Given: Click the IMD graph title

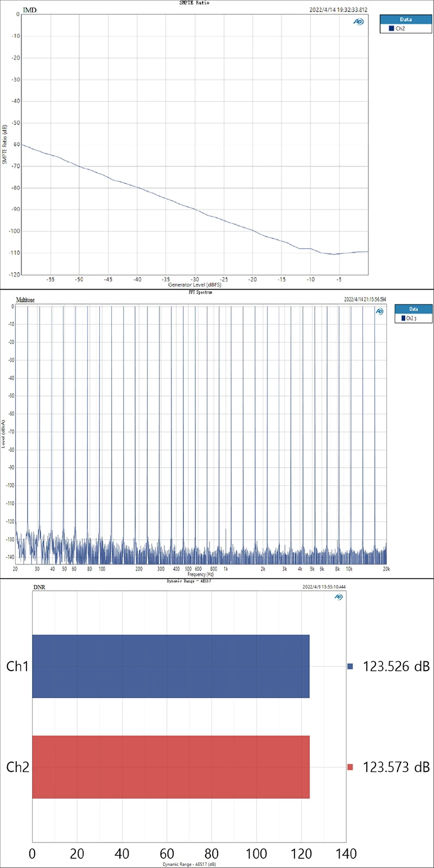Looking at the screenshot, I should tap(30, 10).
